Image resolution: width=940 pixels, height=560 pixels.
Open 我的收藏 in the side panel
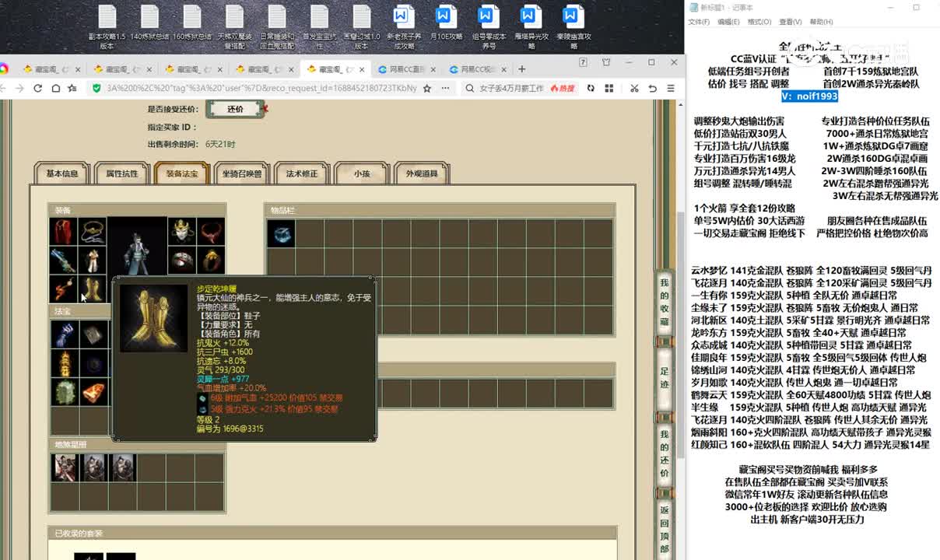[x=664, y=302]
